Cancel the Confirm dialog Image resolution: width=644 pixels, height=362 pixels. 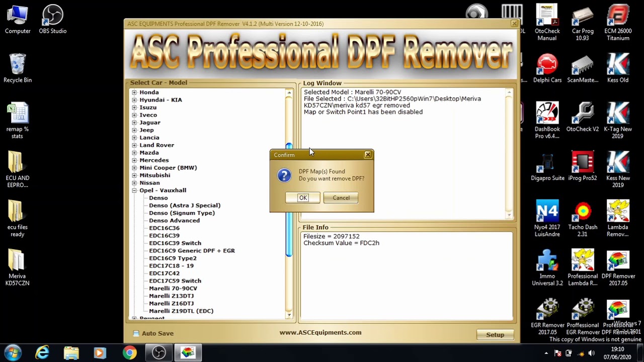click(x=341, y=198)
